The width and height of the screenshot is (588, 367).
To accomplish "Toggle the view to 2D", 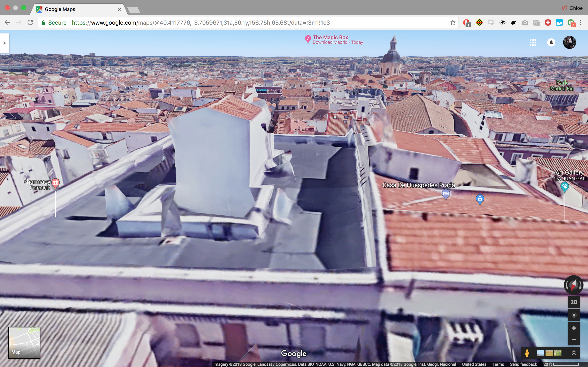I will point(574,302).
